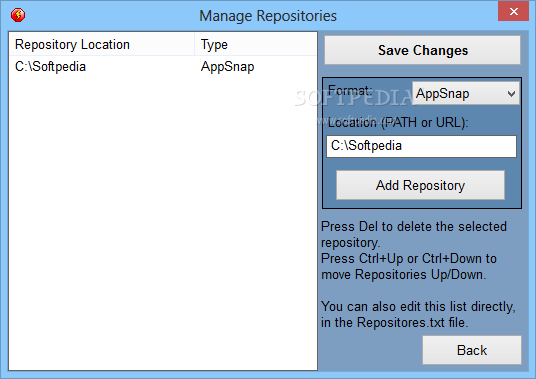Select the C:\Softpedia repository row
Screen dimensions: 536x379
pos(163,67)
